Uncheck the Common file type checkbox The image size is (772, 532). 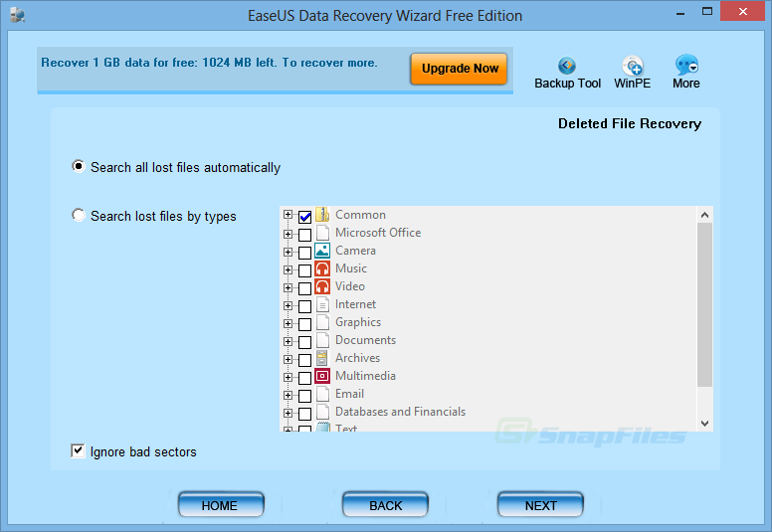point(304,217)
